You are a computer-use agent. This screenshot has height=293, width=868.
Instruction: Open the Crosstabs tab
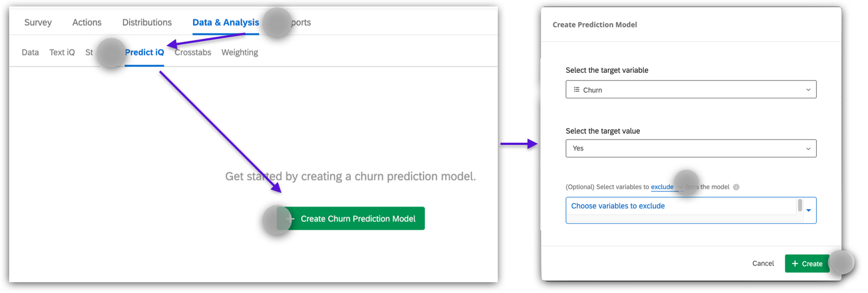(x=193, y=52)
